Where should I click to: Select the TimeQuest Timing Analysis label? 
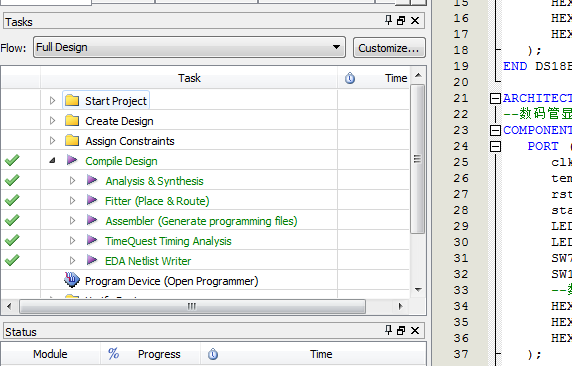point(168,241)
